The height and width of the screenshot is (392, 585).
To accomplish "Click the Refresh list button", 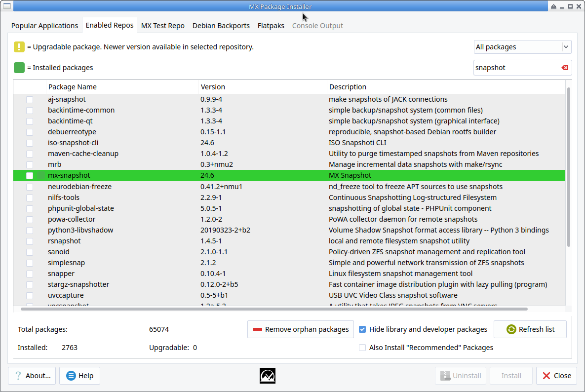I will point(530,329).
